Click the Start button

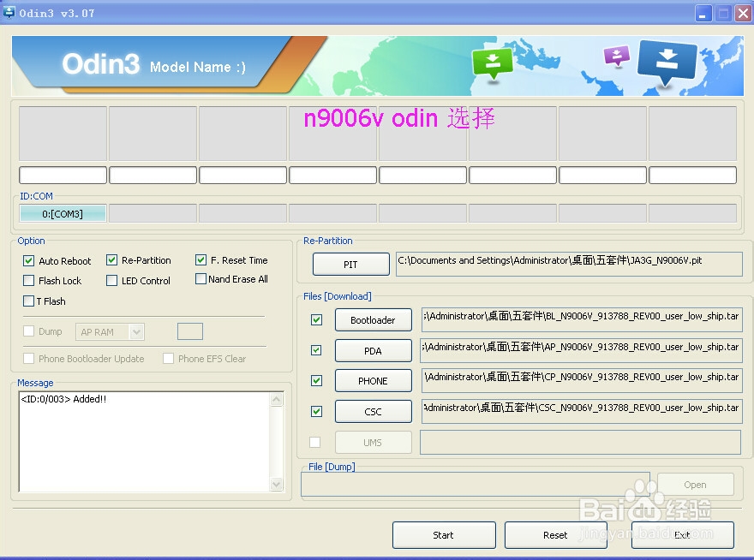(x=444, y=535)
